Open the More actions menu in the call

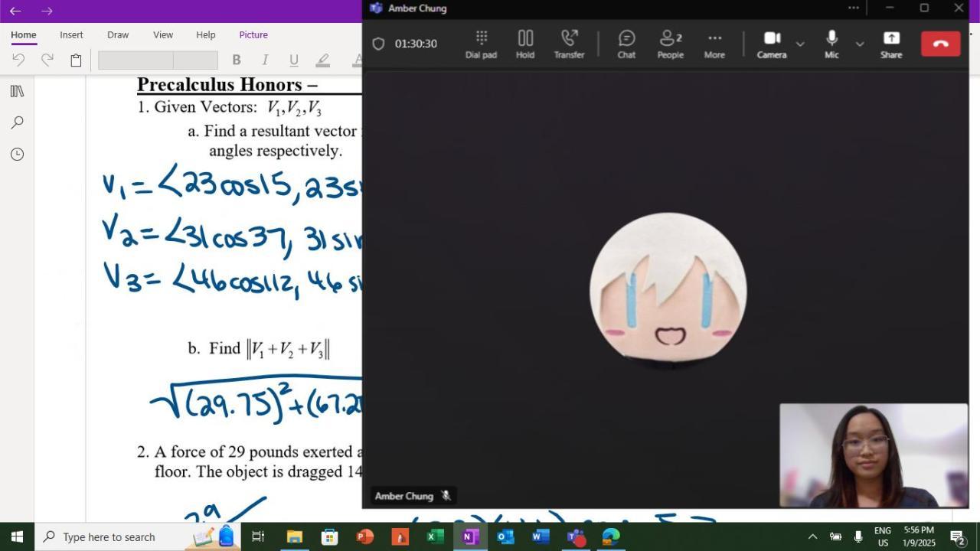[714, 44]
